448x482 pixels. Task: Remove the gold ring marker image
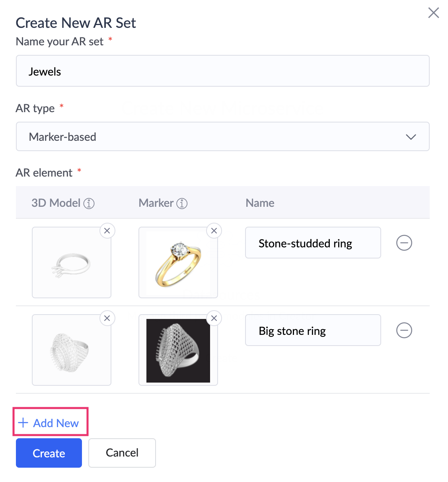[x=214, y=231]
